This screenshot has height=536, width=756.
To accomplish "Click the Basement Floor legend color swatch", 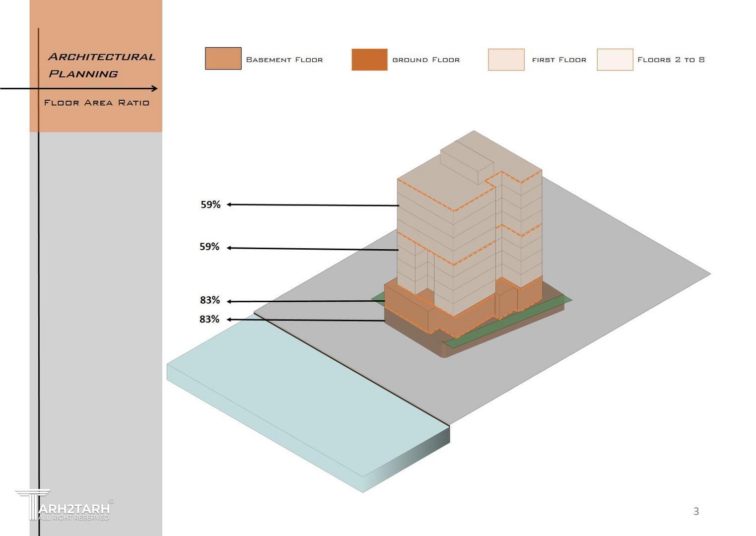I will (x=223, y=59).
